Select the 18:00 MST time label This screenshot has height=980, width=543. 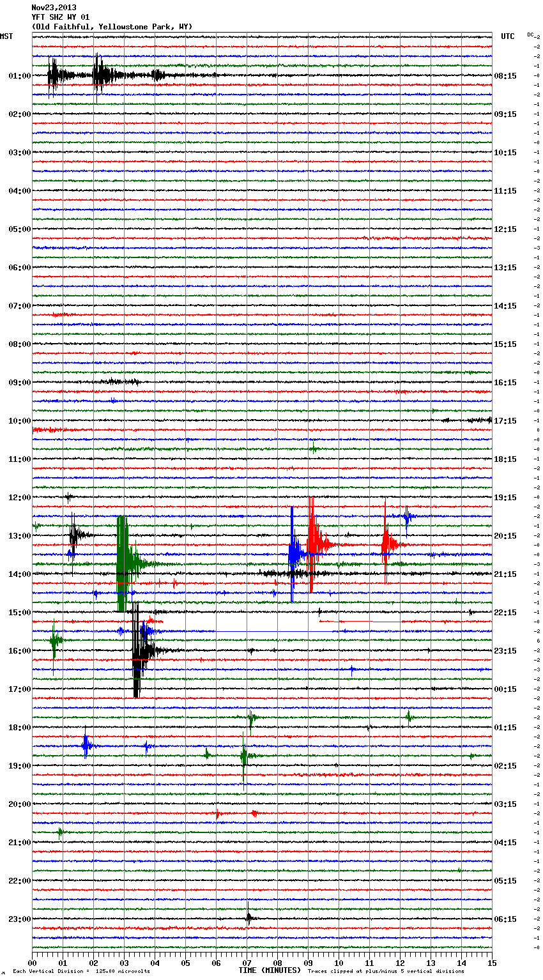coord(20,727)
